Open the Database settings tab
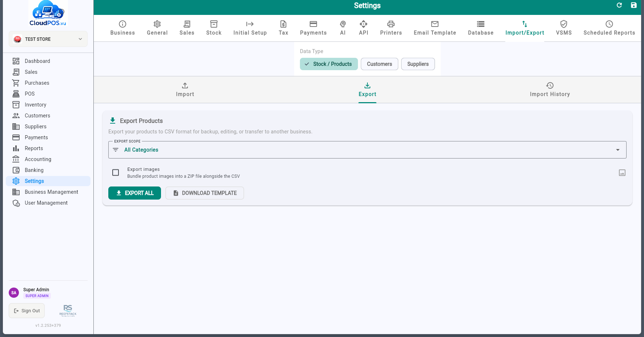644x337 pixels. [x=481, y=28]
